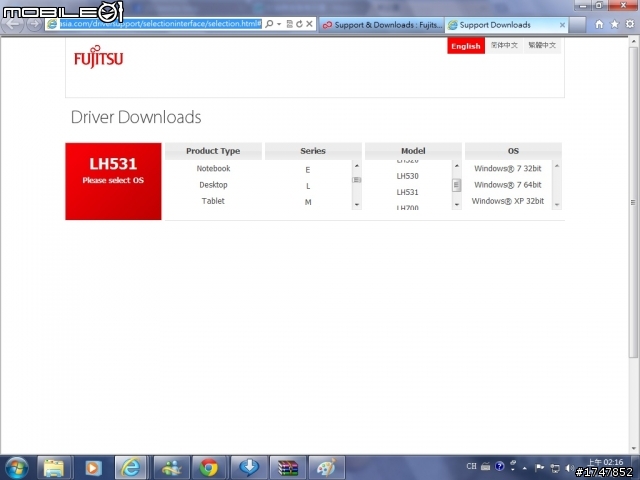Launch Windows Media Player from taskbar

(x=93, y=468)
